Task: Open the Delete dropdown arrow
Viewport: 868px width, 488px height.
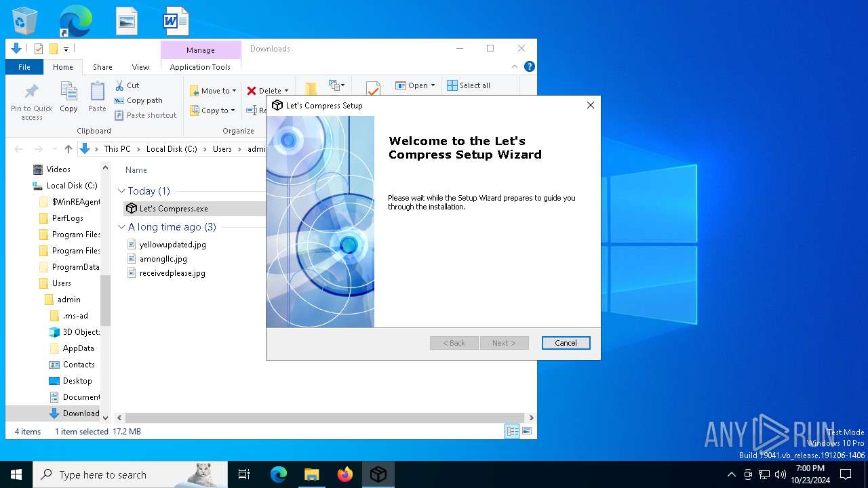Action: click(x=286, y=91)
